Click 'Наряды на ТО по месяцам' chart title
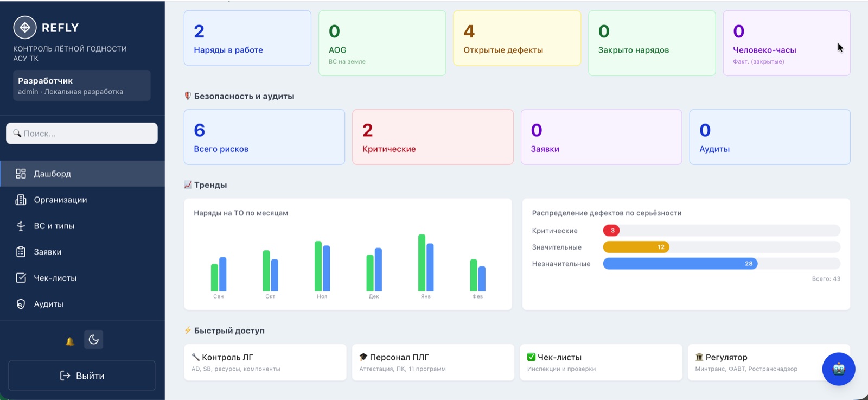Image resolution: width=868 pixels, height=400 pixels. click(x=241, y=213)
